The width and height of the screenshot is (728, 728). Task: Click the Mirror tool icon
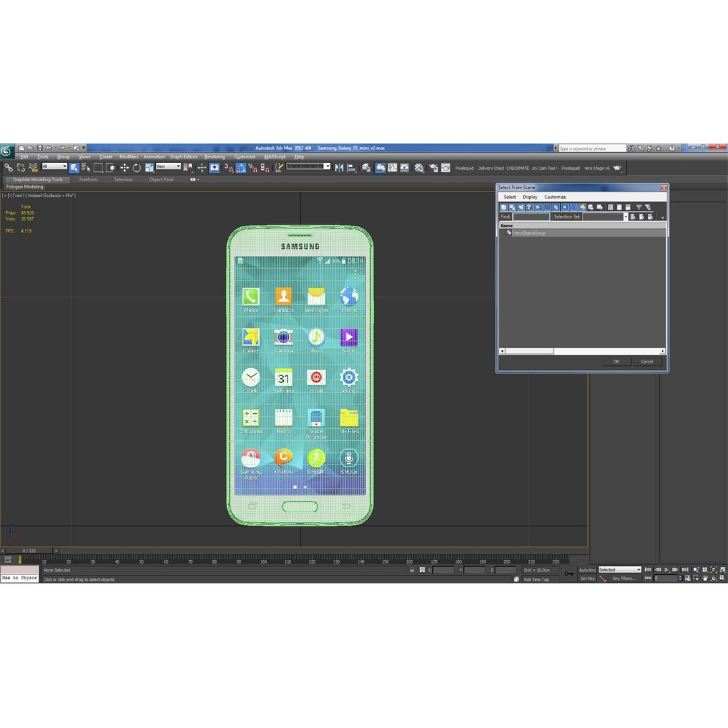339,168
